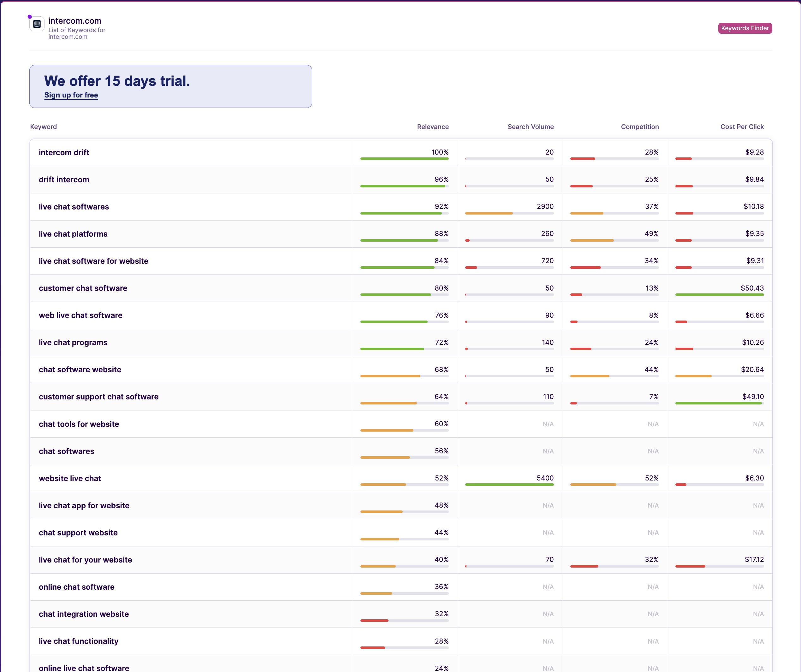The width and height of the screenshot is (801, 672).
Task: Click the $6.30 cost per click value
Action: point(755,478)
